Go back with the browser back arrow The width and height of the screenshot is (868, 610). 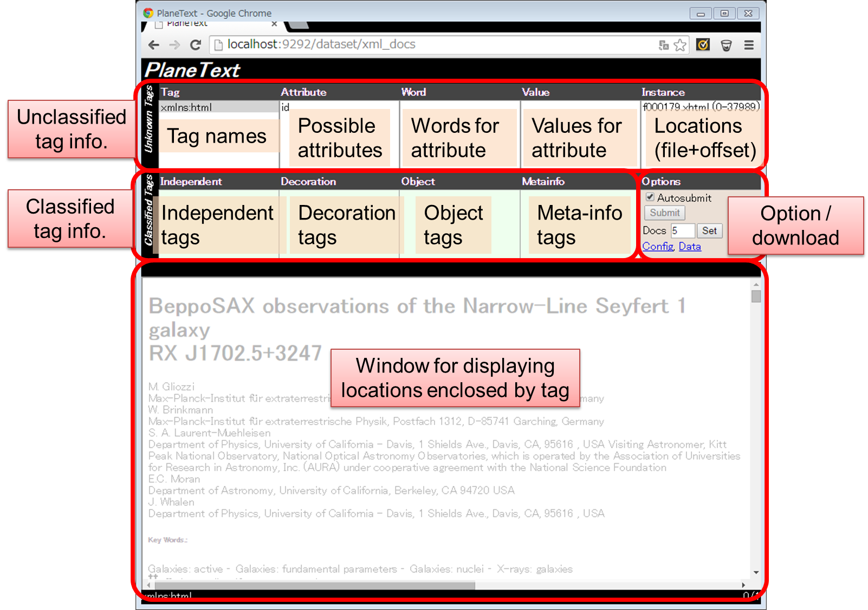(x=154, y=45)
